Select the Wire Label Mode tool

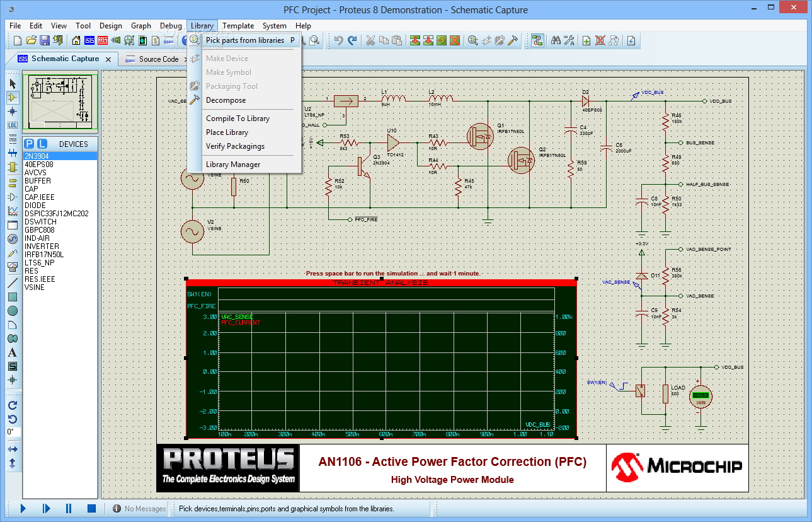click(x=13, y=125)
